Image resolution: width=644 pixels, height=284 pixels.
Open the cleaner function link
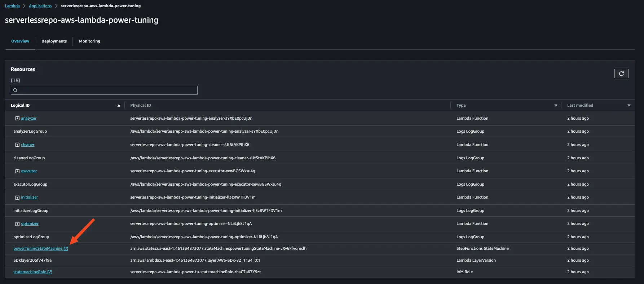tap(28, 145)
